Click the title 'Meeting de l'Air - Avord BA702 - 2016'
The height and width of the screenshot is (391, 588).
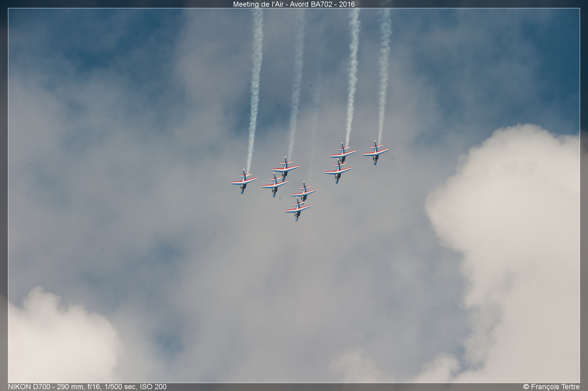pyautogui.click(x=294, y=4)
